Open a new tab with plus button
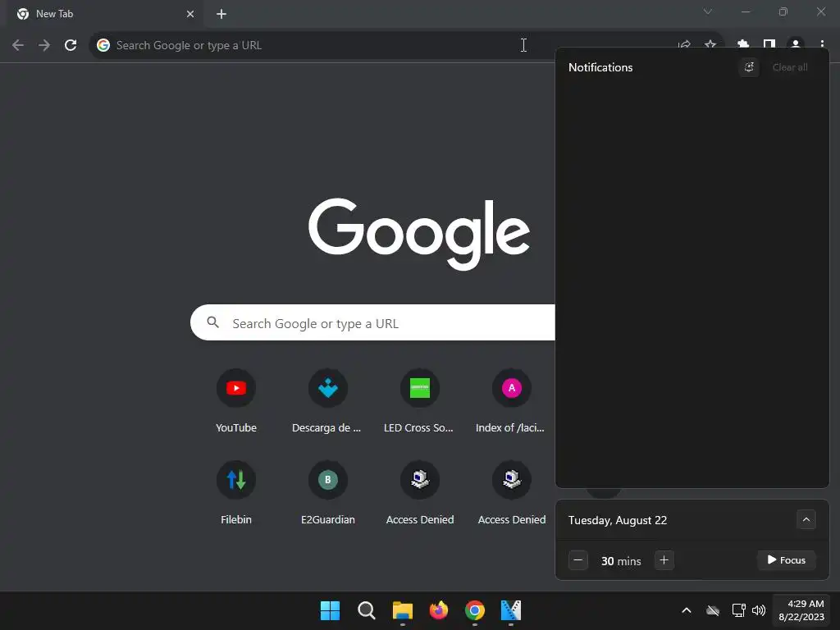840x630 pixels. tap(221, 14)
